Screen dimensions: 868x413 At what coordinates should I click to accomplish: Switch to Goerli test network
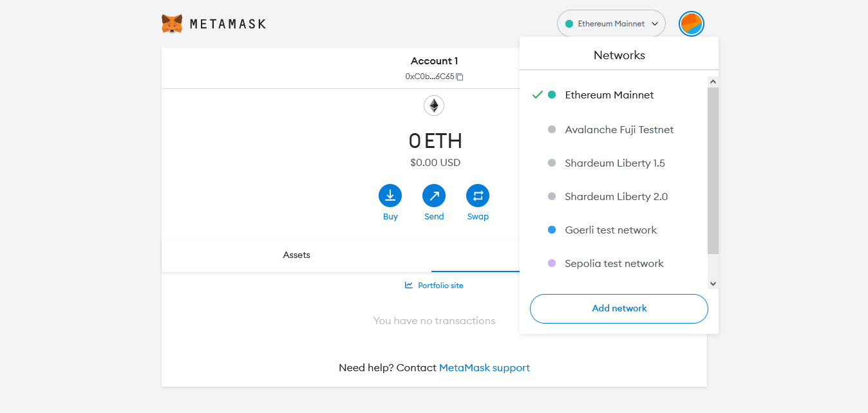[x=610, y=230]
